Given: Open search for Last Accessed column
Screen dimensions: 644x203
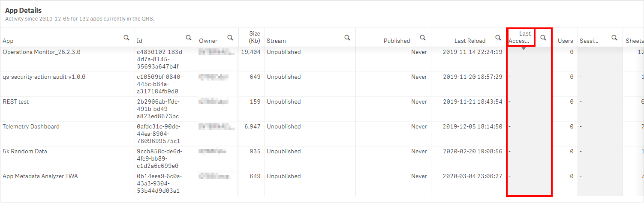Looking at the screenshot, I should (x=543, y=38).
